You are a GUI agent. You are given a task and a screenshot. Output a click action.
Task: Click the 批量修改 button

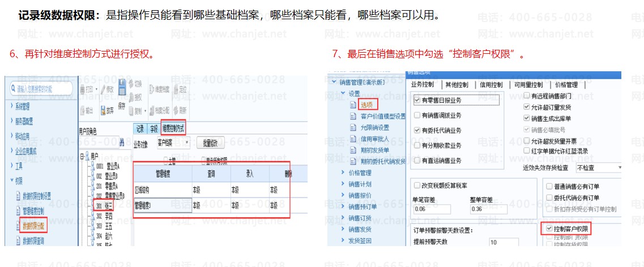pos(214,143)
